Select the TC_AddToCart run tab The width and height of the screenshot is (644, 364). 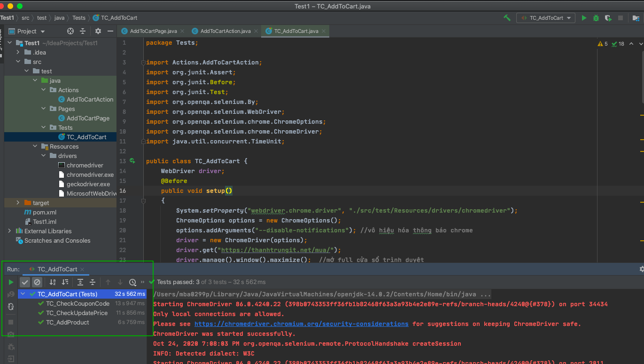point(57,269)
